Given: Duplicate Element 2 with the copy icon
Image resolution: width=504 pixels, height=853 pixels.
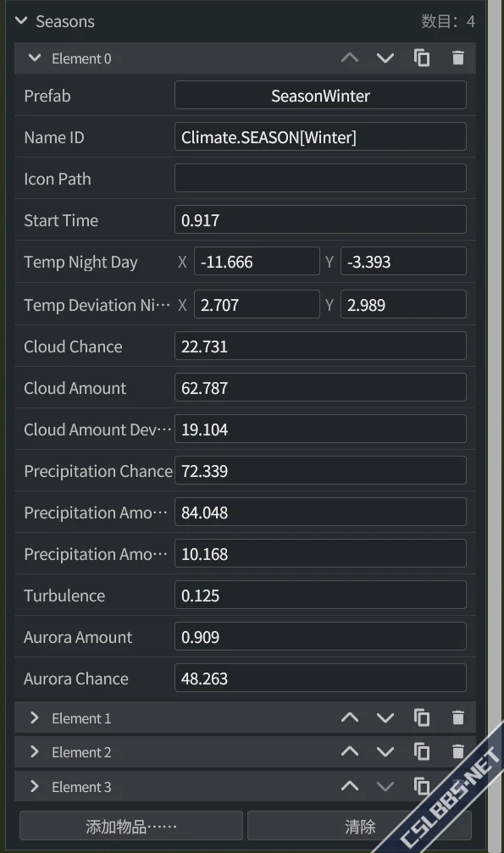Looking at the screenshot, I should 422,752.
